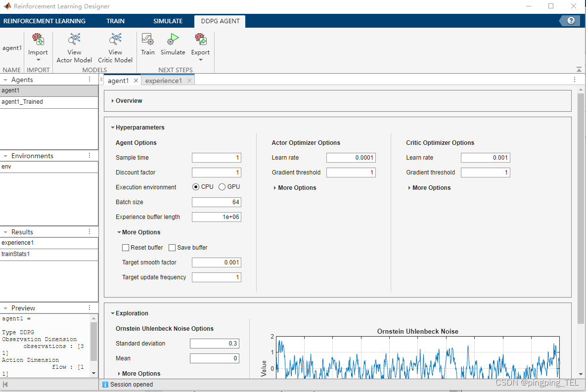The width and height of the screenshot is (586, 392).
Task: Select agent1 in Agents list
Action: pos(49,90)
